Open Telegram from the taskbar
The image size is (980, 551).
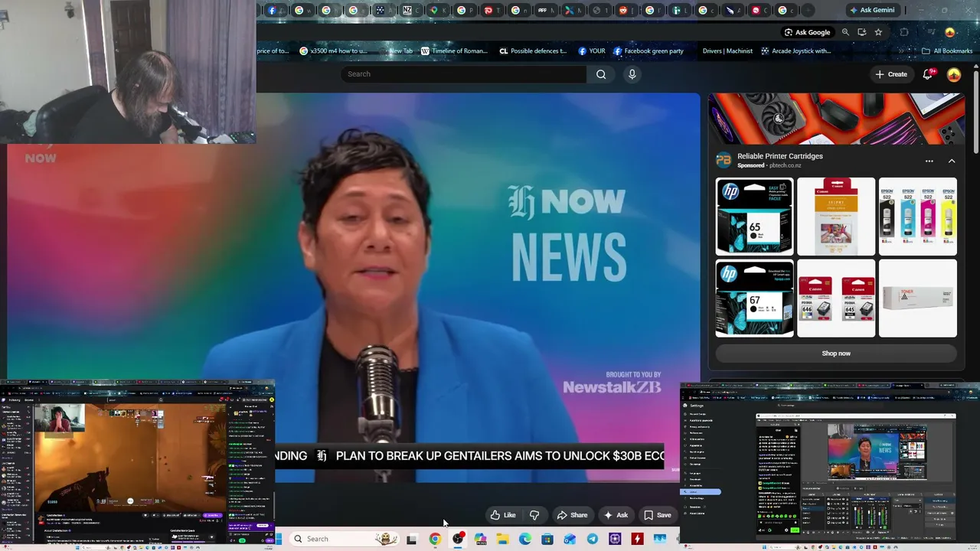coord(593,540)
